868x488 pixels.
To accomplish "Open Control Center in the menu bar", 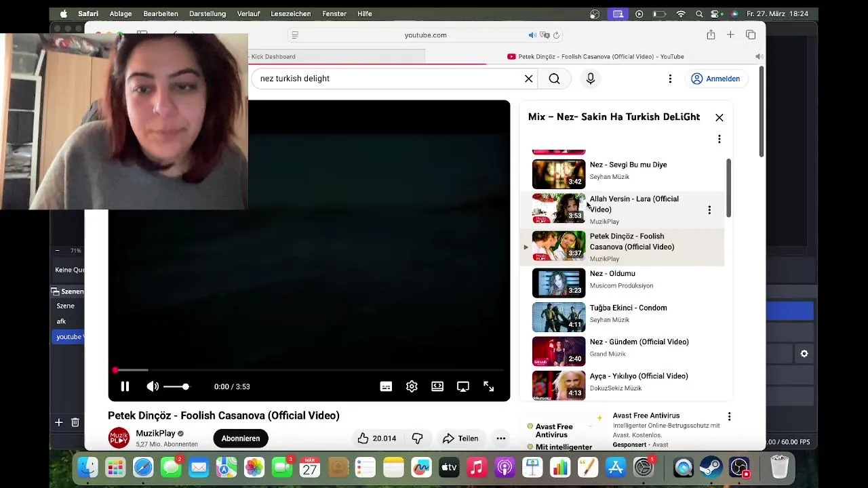I will point(716,14).
